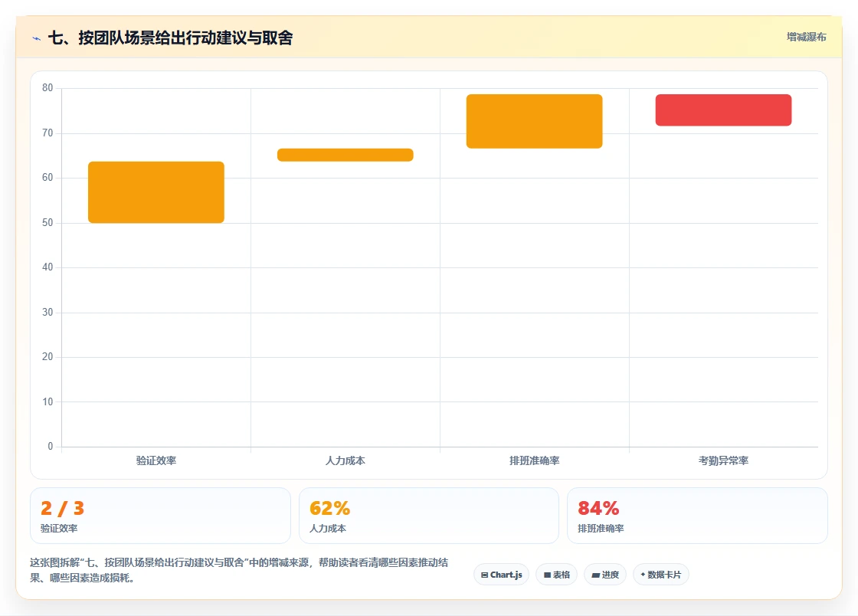Open the 62% 人力成本 data card
The width and height of the screenshot is (858, 616).
click(429, 516)
